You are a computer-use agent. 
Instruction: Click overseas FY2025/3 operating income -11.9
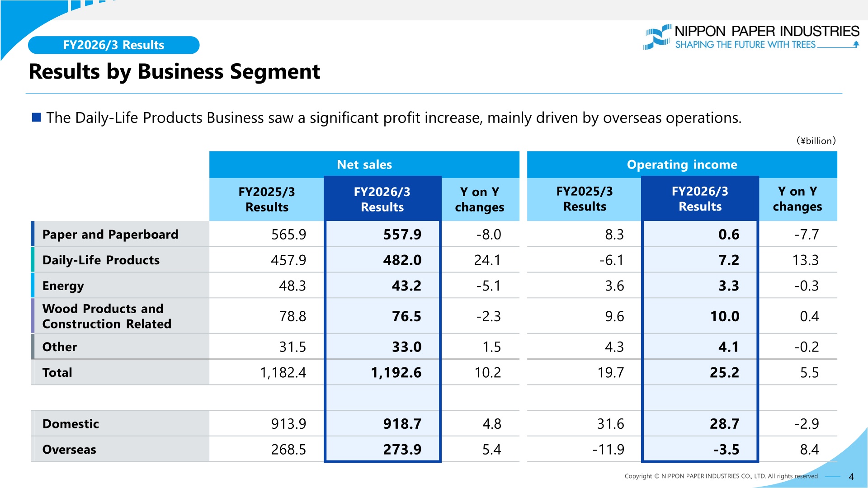tap(609, 450)
